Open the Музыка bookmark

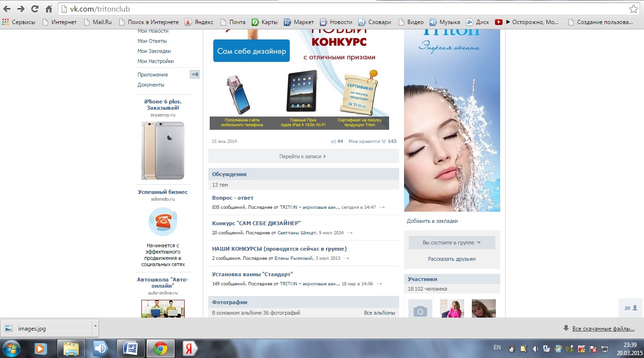444,22
